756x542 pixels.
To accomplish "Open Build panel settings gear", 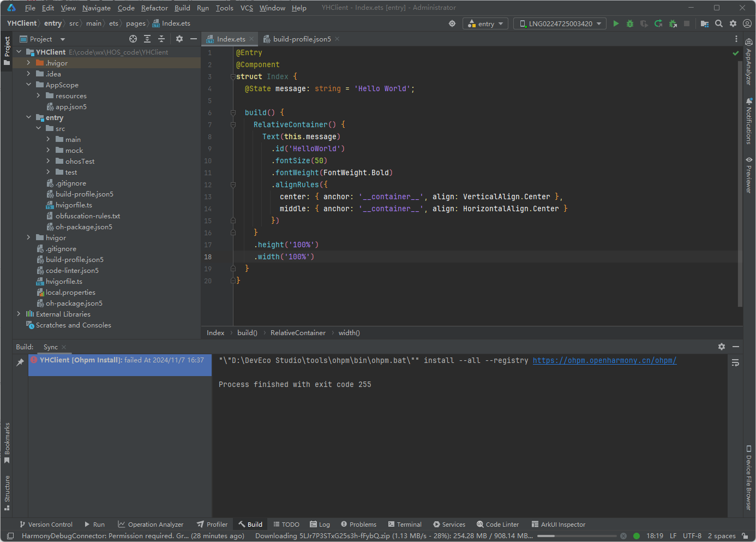I will point(722,347).
